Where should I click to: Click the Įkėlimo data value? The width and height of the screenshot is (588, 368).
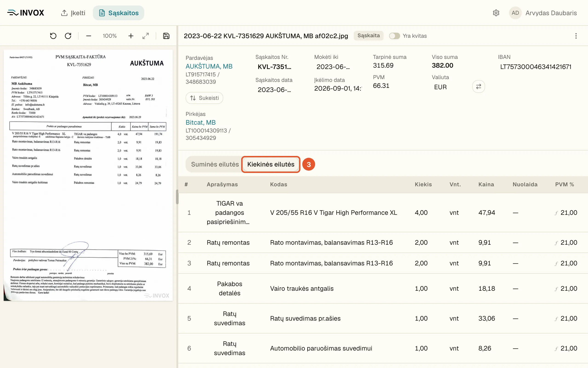pyautogui.click(x=338, y=88)
